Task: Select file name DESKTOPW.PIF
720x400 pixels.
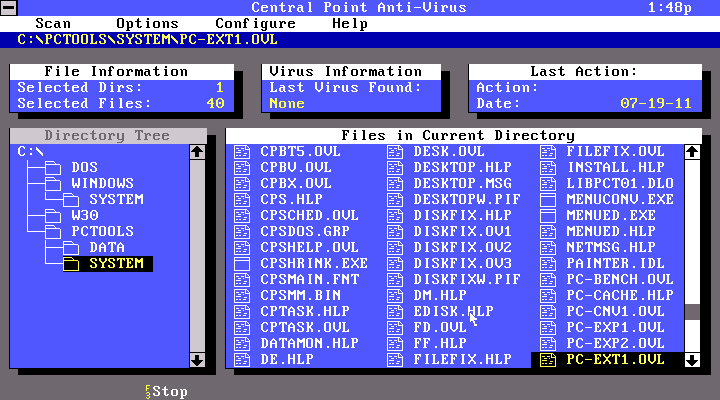Action: point(467,200)
